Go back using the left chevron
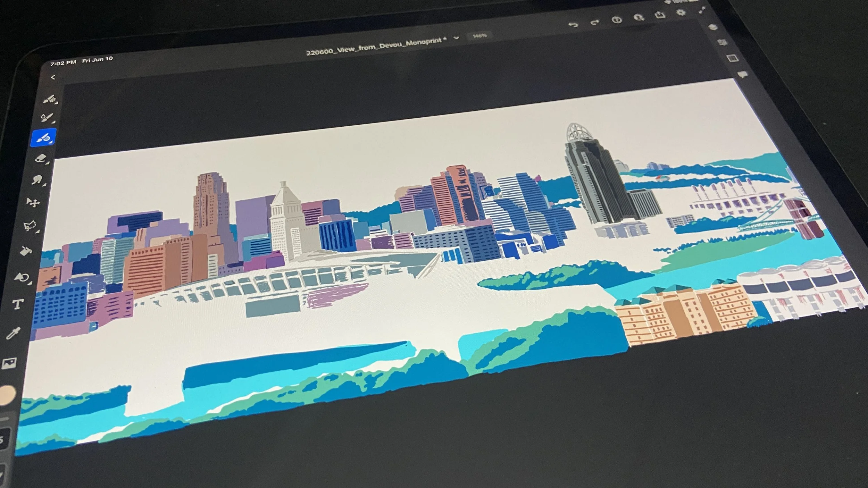The width and height of the screenshot is (868, 488). click(x=53, y=77)
